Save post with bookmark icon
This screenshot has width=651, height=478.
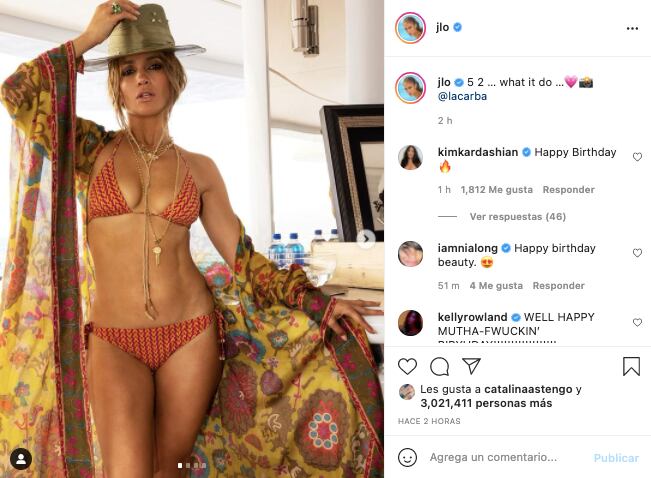coord(631,367)
